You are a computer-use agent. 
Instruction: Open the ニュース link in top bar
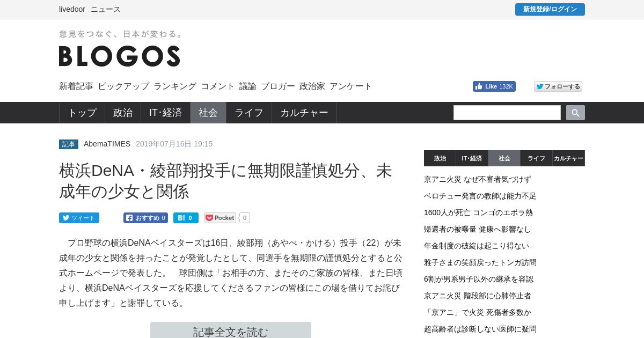pos(106,9)
